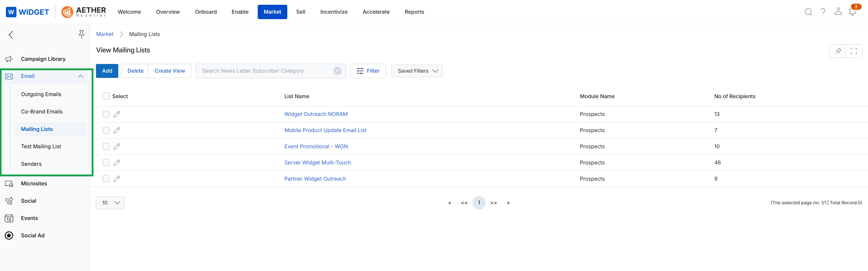Click the Microsites icon
Image resolution: width=868 pixels, height=271 pixels.
click(9, 184)
